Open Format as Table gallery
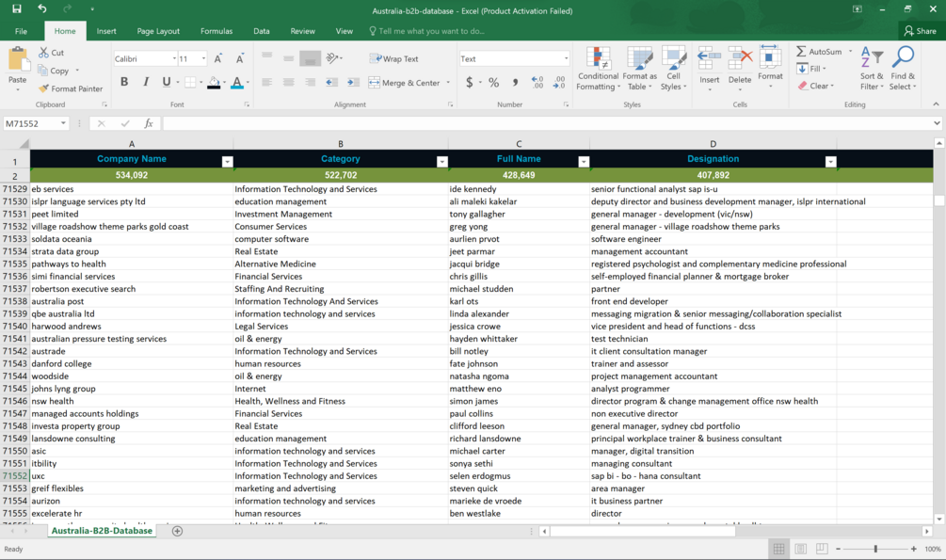The image size is (946, 560). click(639, 69)
